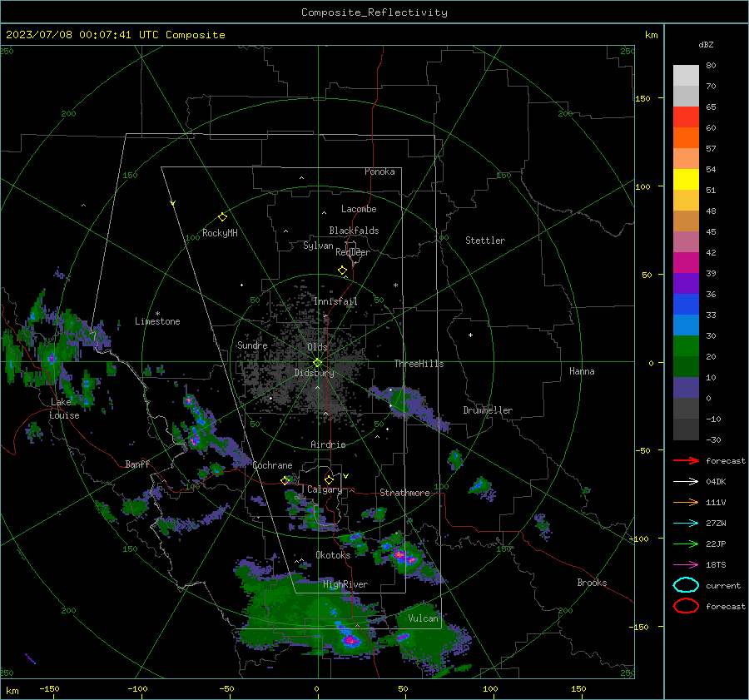Click the yellow diamond marker near Cochrane
The width and height of the screenshot is (749, 700).
285,480
